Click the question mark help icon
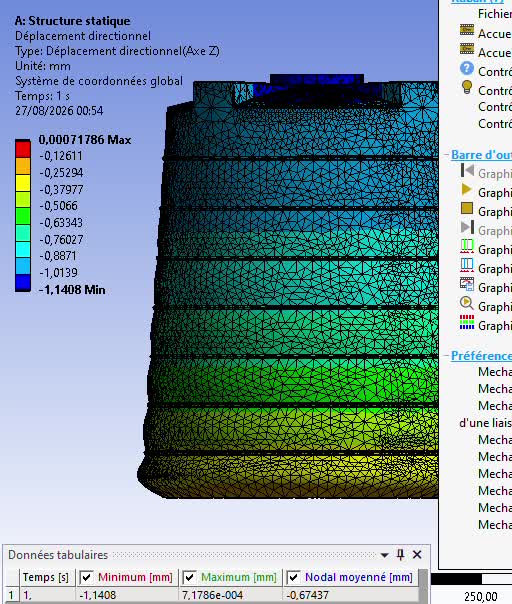 click(467, 69)
